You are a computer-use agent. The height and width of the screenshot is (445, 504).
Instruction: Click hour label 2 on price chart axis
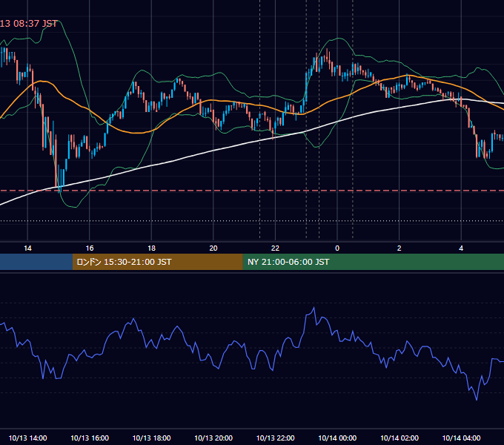399,248
